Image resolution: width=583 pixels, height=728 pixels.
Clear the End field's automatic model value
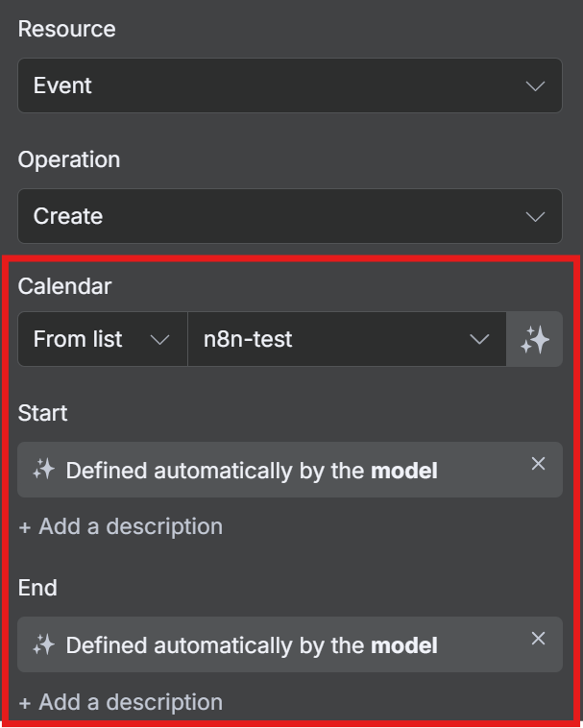coord(538,639)
